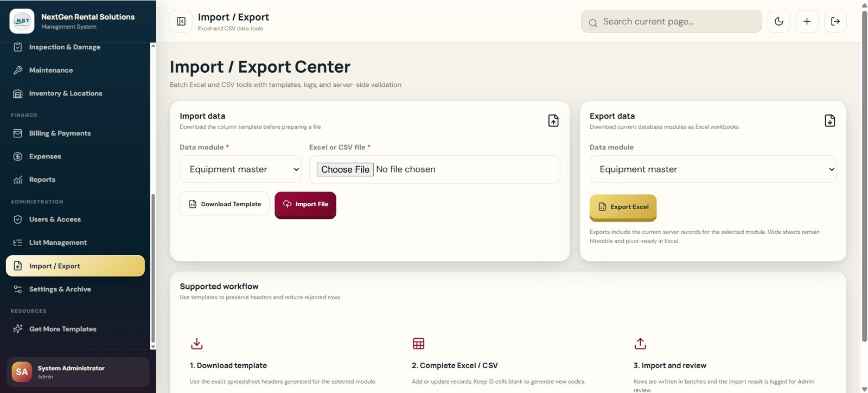Click the main page vertical scrollbar
Image resolution: width=868 pixels, height=393 pixels.
(x=864, y=176)
